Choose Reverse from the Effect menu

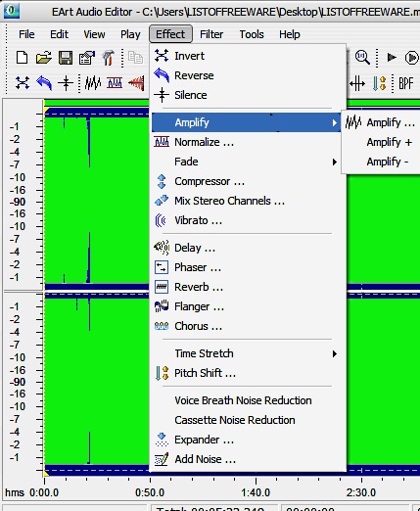click(x=247, y=75)
